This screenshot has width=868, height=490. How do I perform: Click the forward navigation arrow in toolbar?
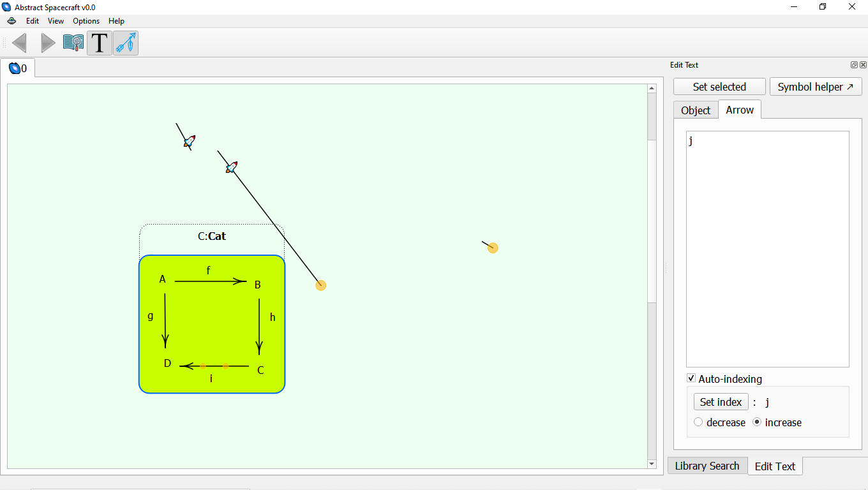coord(48,43)
